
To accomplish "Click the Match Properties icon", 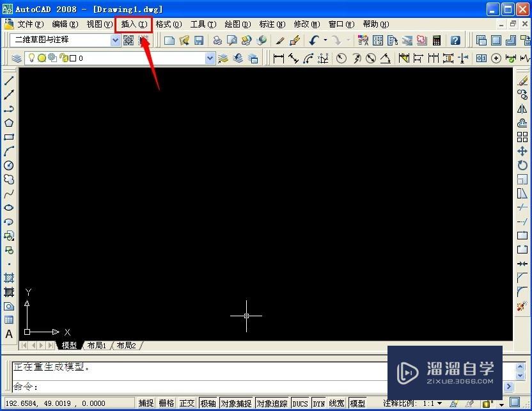I will tap(280, 40).
